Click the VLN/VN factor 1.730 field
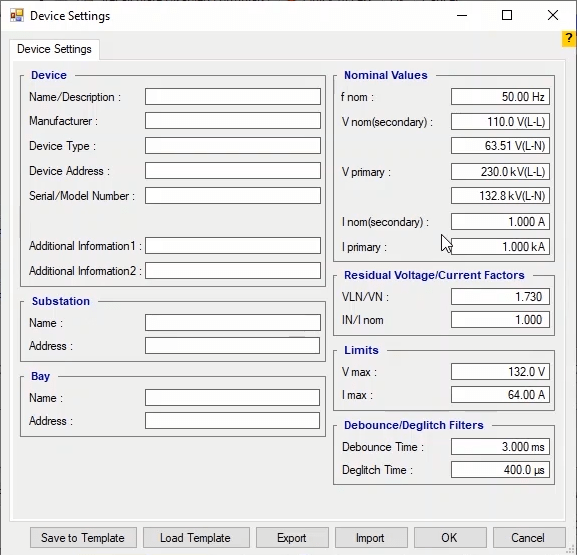This screenshot has height=555, width=577. tap(500, 297)
